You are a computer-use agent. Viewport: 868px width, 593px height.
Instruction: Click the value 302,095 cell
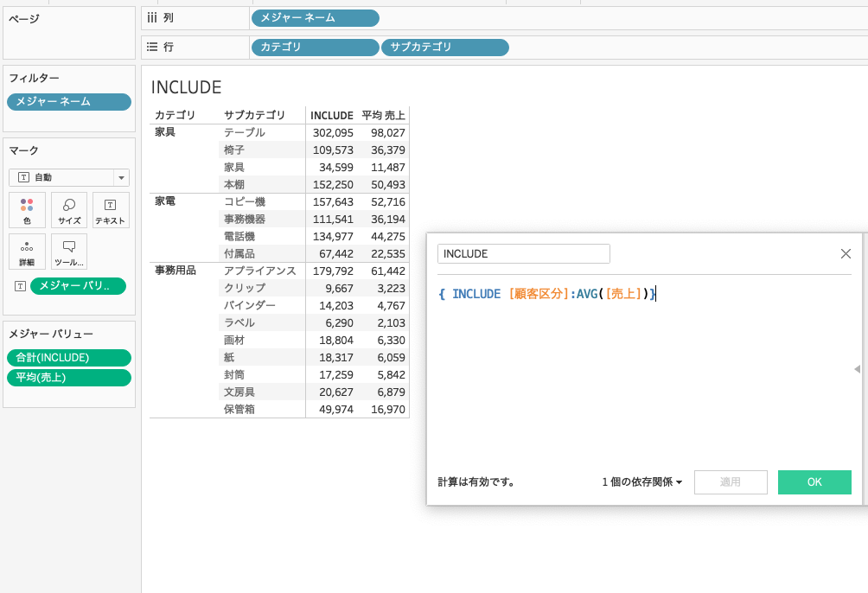click(333, 132)
